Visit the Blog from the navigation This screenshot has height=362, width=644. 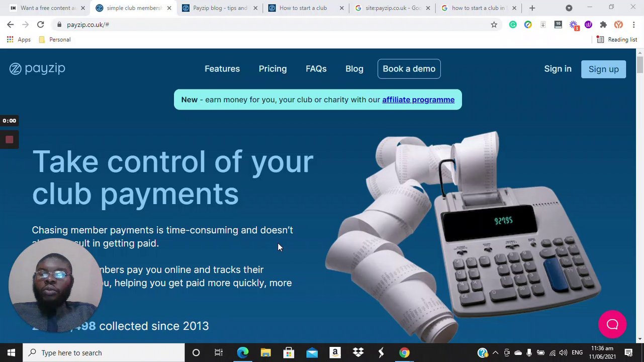pyautogui.click(x=354, y=69)
